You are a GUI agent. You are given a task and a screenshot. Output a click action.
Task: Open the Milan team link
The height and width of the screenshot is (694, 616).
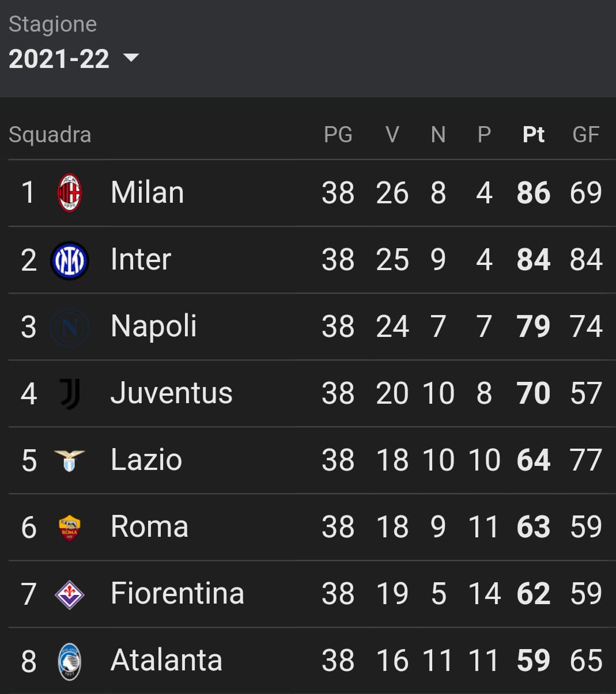pyautogui.click(x=148, y=192)
